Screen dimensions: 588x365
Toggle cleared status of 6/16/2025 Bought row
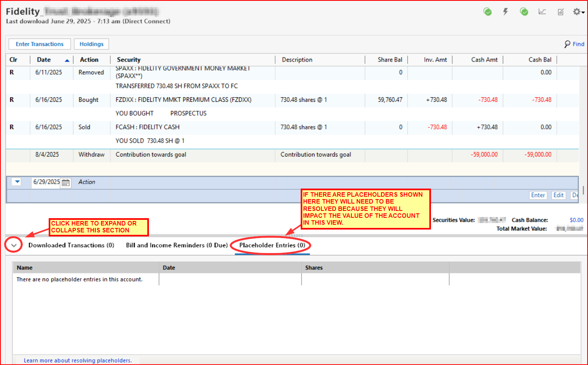click(12, 100)
